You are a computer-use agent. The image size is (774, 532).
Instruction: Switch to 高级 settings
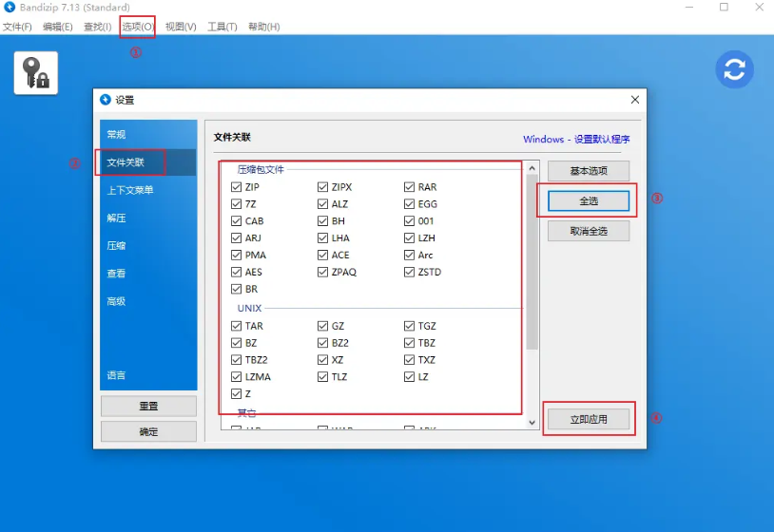coord(148,301)
